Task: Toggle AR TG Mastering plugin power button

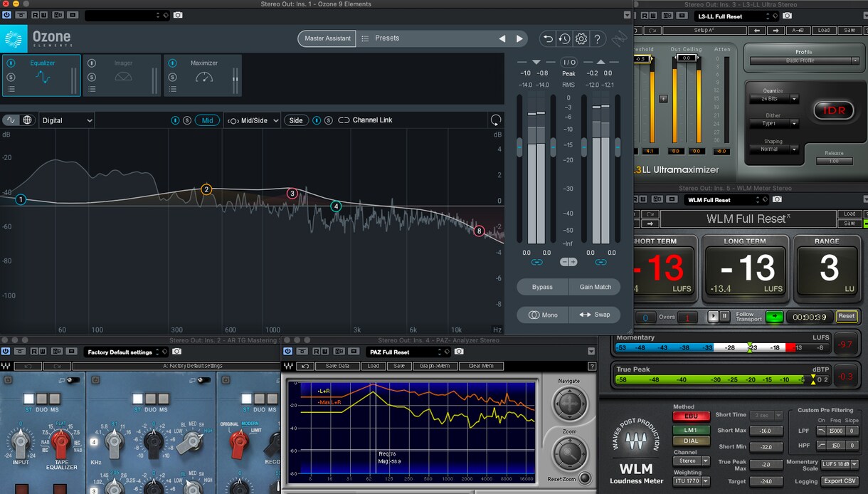Action: [x=6, y=352]
